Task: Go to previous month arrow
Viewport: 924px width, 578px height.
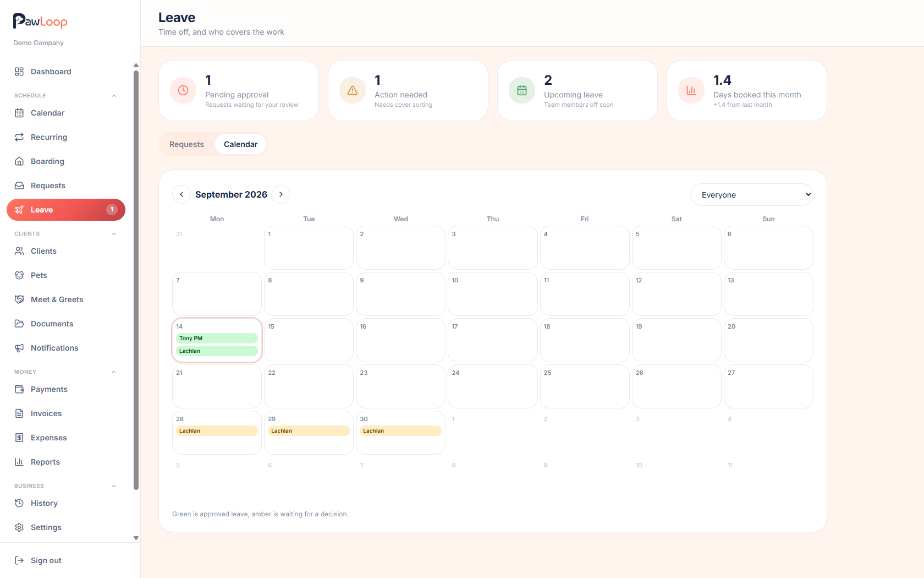Action: [x=182, y=194]
